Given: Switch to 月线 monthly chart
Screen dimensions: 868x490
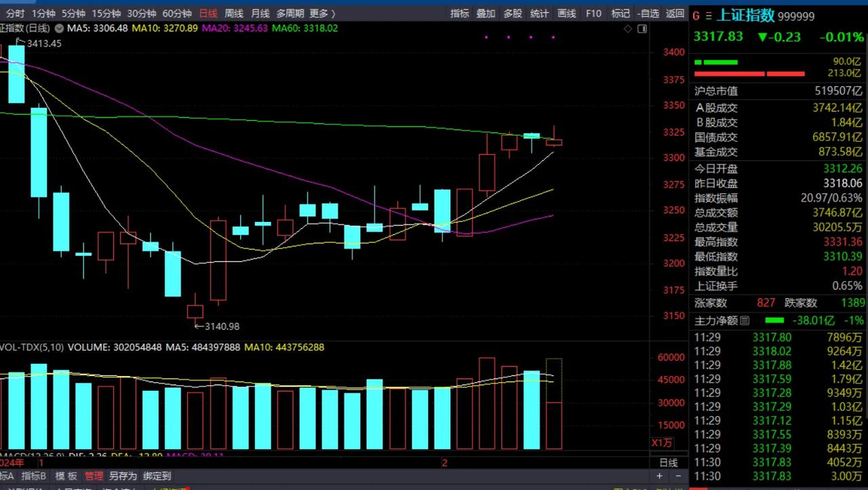Looking at the screenshot, I should (x=260, y=14).
